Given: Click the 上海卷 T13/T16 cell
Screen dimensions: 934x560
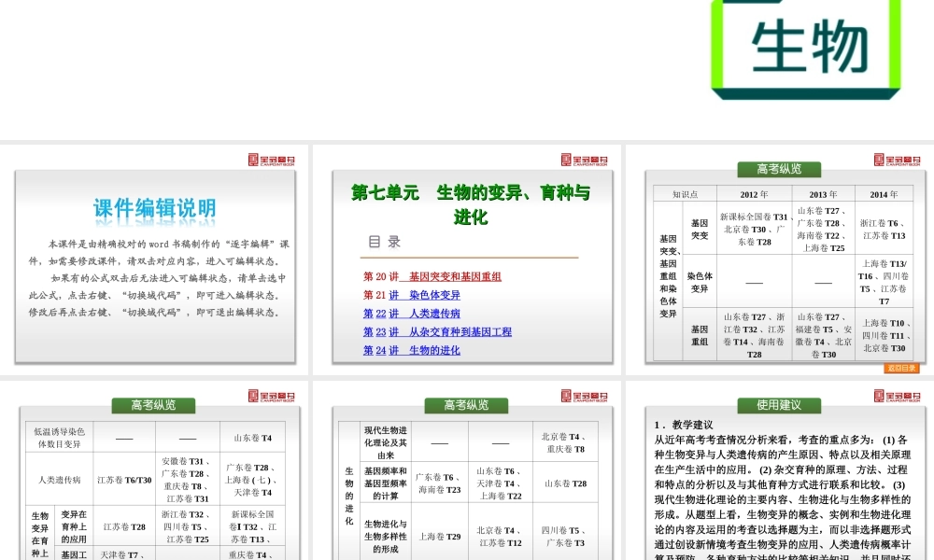Looking at the screenshot, I should pos(884,282).
